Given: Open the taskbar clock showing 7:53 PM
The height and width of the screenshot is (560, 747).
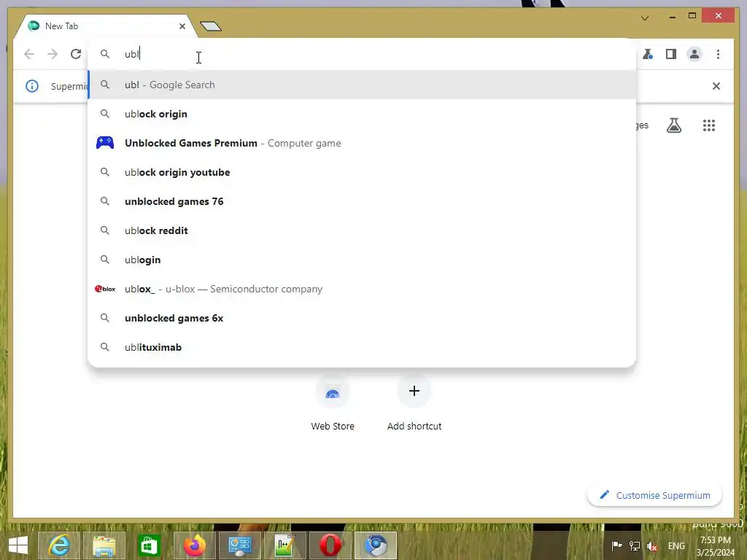Looking at the screenshot, I should pos(716,546).
